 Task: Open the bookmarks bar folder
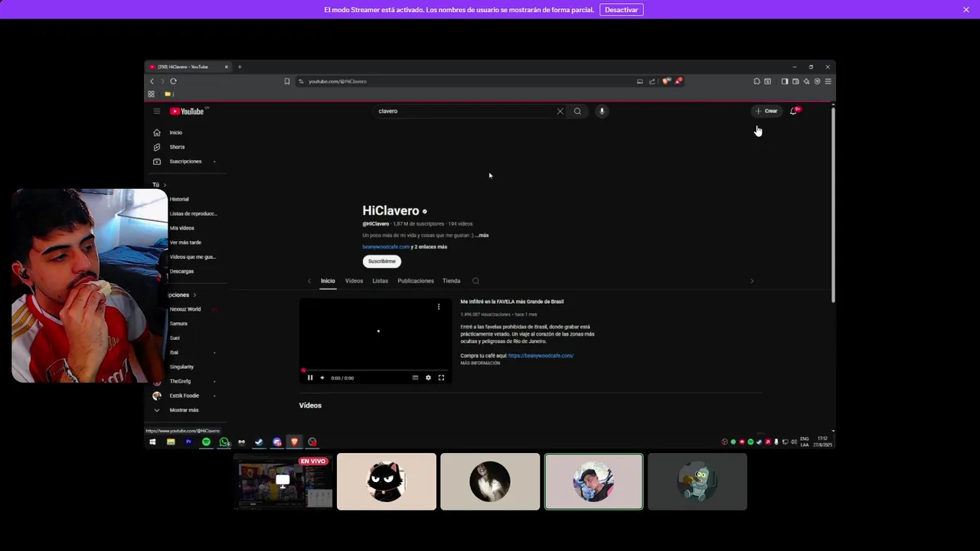168,94
